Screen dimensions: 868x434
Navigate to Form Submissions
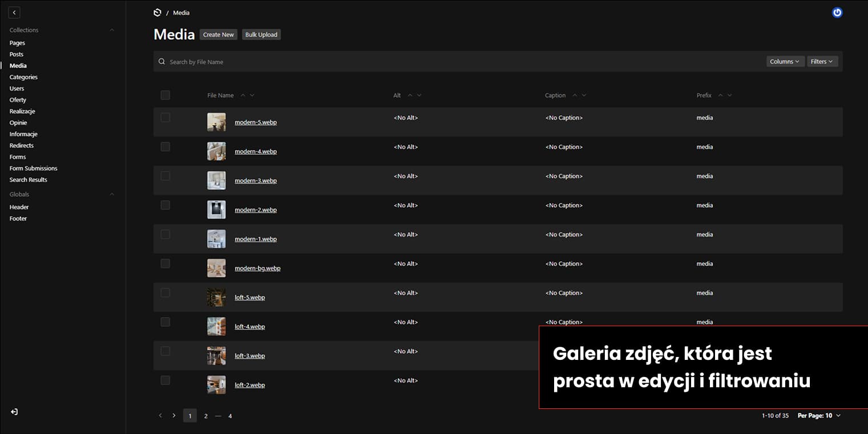click(33, 168)
